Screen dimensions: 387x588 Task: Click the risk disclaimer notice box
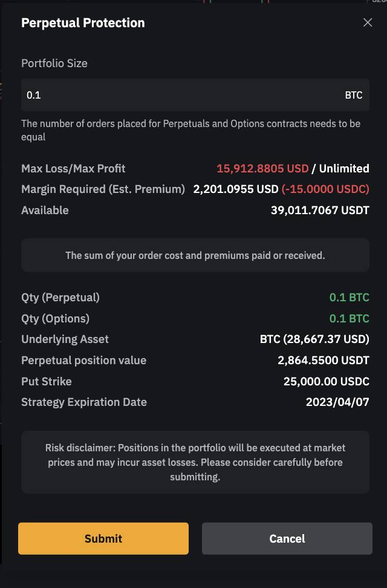pos(195,462)
